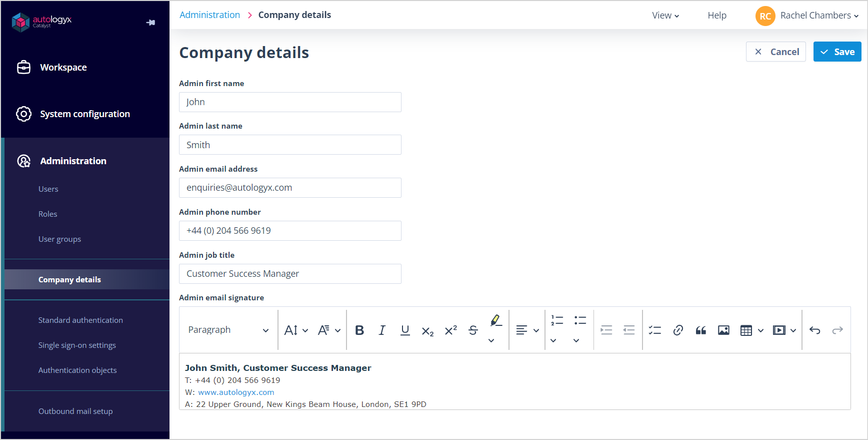This screenshot has height=440, width=868.
Task: Click the Administration user-star icon
Action: coord(23,161)
